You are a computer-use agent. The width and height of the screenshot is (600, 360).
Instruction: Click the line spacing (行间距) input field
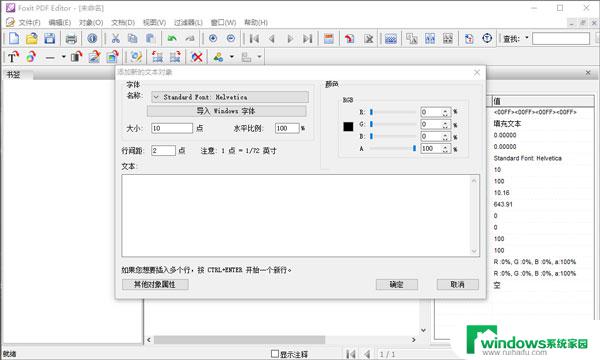pos(163,150)
